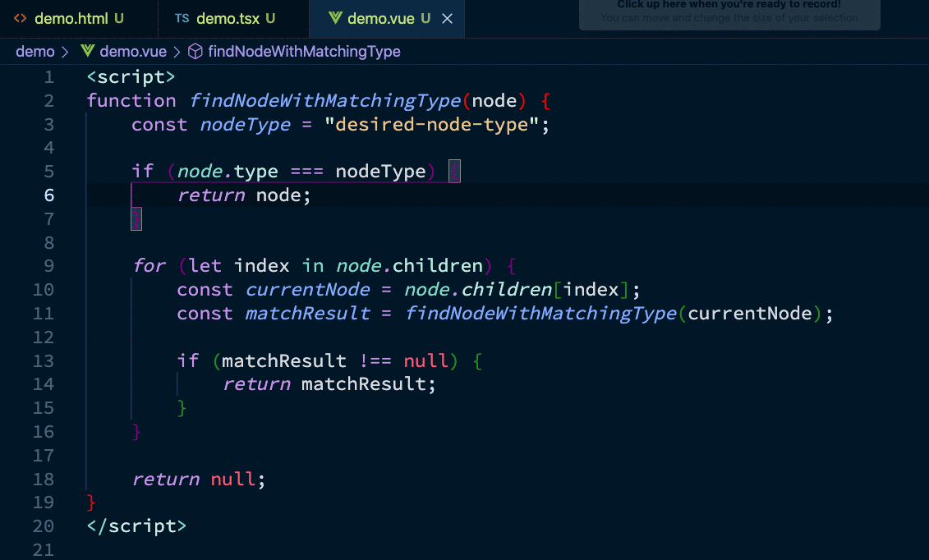The height and width of the screenshot is (560, 929).
Task: Click line number 9 in gutter
Action: click(x=49, y=266)
